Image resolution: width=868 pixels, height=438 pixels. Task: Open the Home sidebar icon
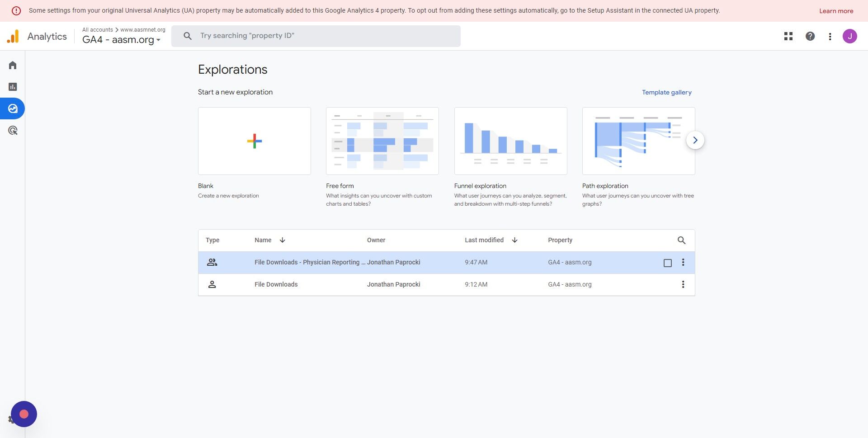13,66
